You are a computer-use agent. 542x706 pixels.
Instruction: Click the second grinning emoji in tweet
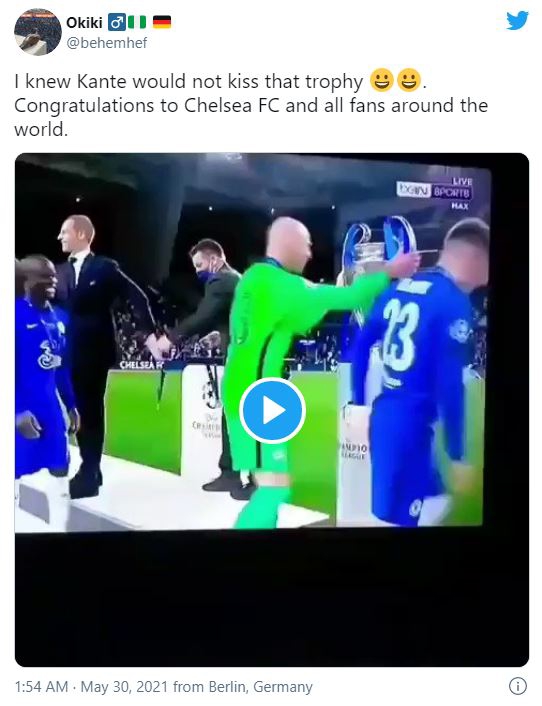[x=408, y=81]
